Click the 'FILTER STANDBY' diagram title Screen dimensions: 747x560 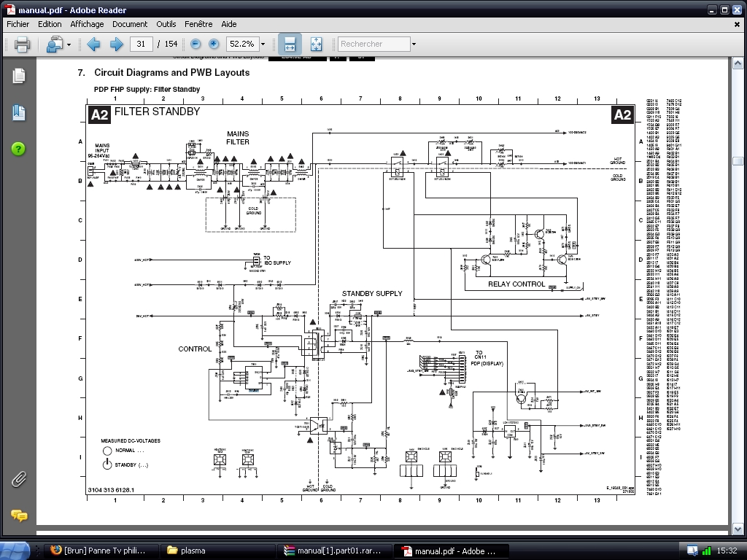pos(158,112)
